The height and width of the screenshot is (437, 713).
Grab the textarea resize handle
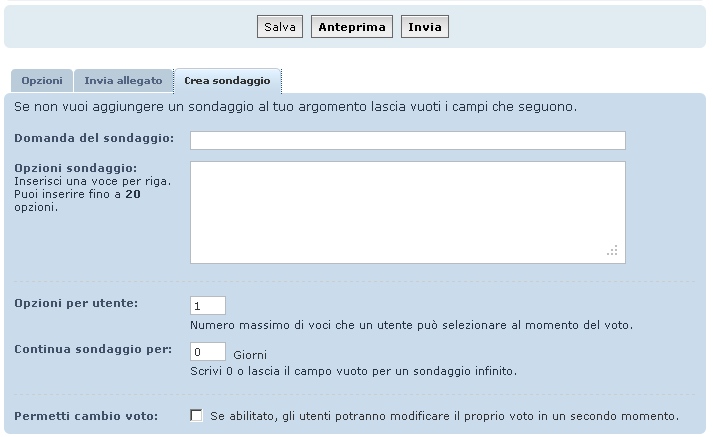[613, 251]
